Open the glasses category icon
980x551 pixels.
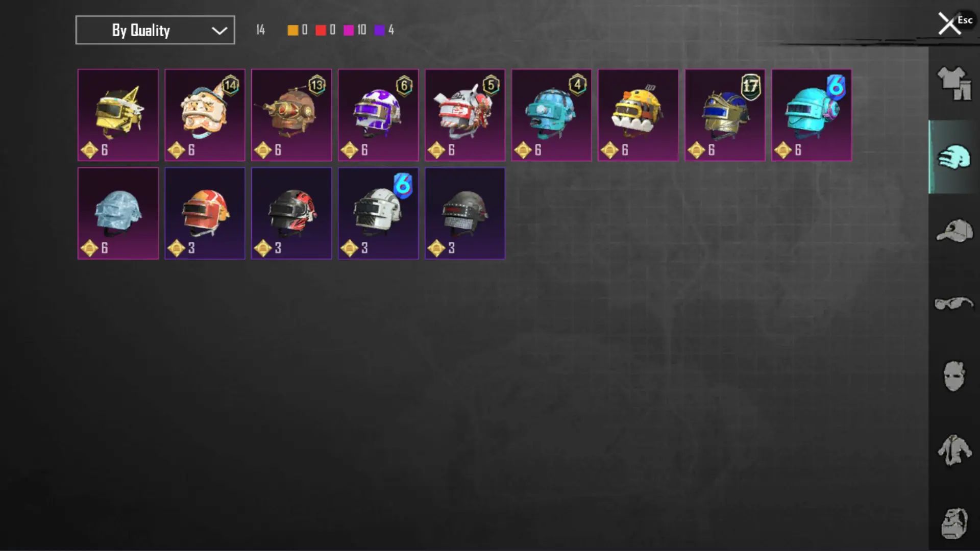point(953,304)
